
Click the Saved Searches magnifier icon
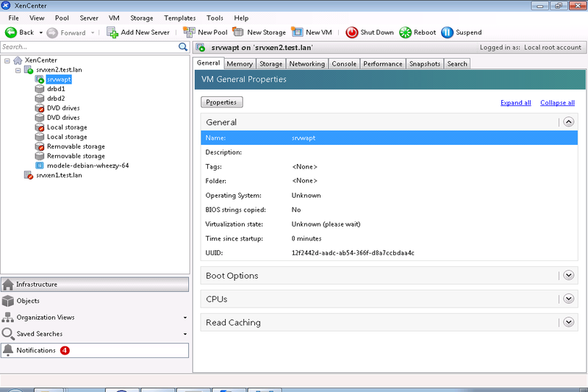pyautogui.click(x=8, y=334)
